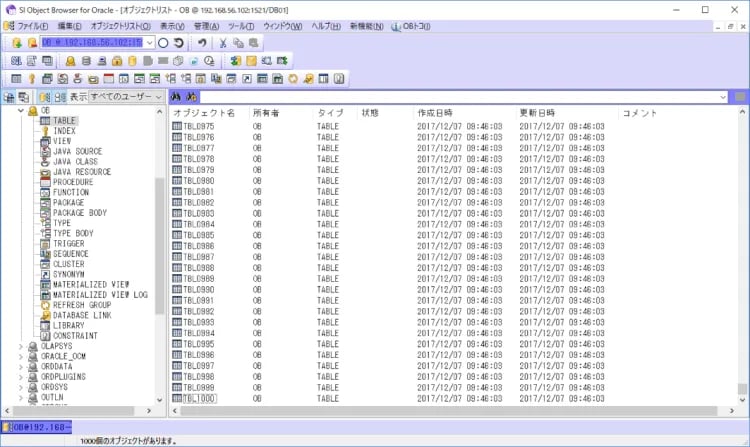Screen dimensions: 750x447
Task: Click the refresh circular arrow icon
Action: 178,43
